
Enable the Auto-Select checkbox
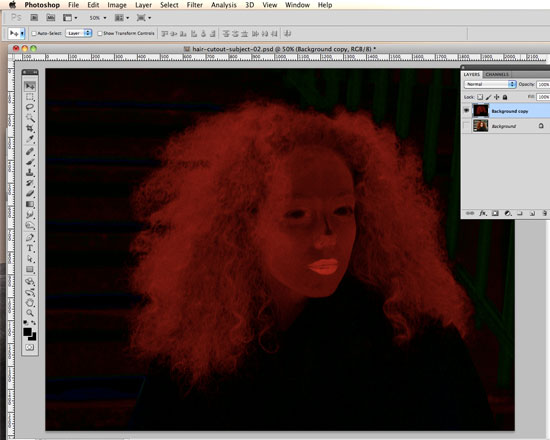[34, 33]
